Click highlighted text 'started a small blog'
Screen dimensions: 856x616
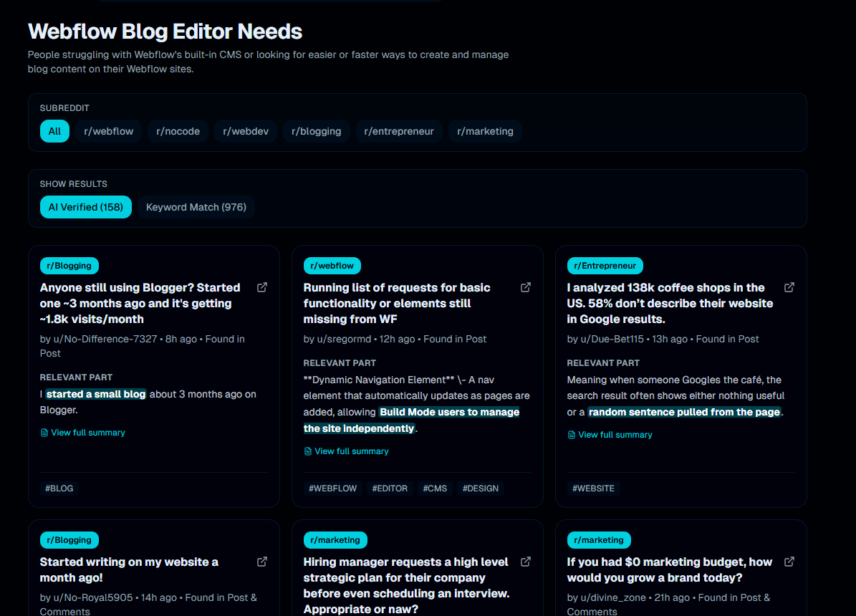95,394
